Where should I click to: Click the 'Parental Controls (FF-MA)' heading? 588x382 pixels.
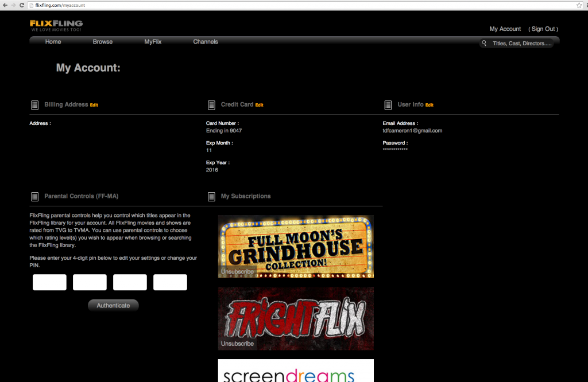coord(82,196)
